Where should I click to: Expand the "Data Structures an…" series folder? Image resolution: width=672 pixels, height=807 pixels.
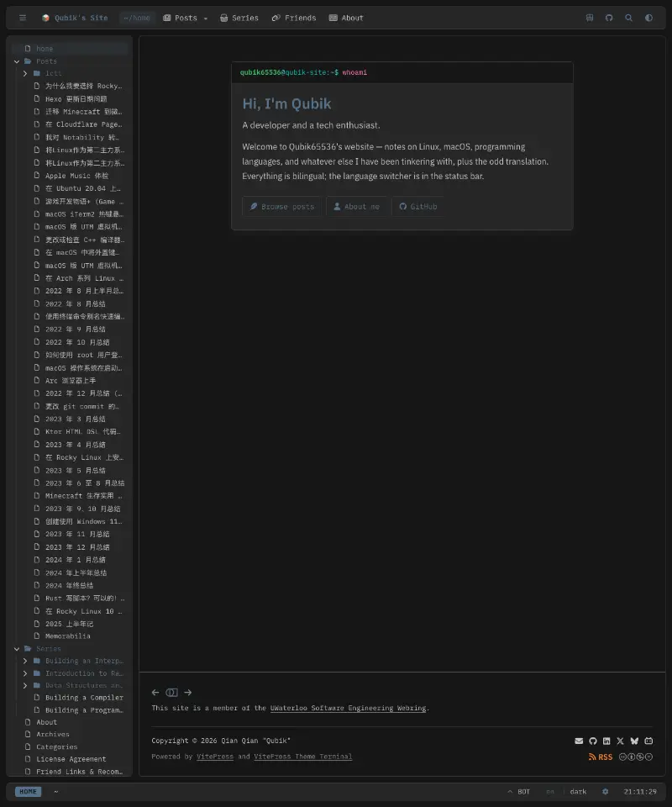coord(25,686)
